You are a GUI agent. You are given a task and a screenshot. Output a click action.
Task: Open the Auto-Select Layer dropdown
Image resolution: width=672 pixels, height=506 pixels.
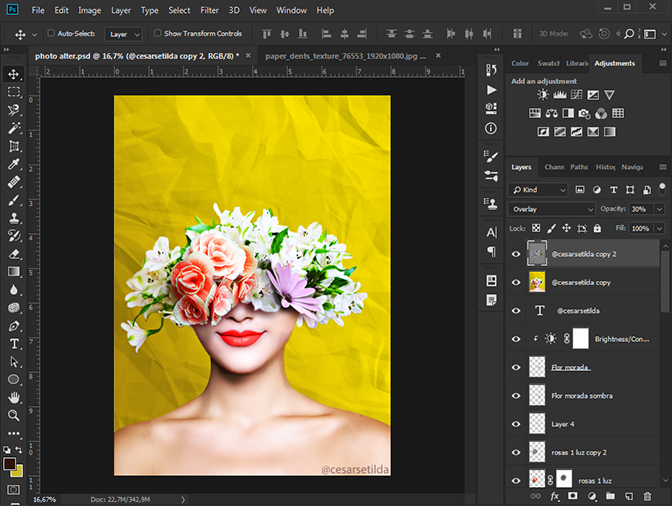pos(123,34)
